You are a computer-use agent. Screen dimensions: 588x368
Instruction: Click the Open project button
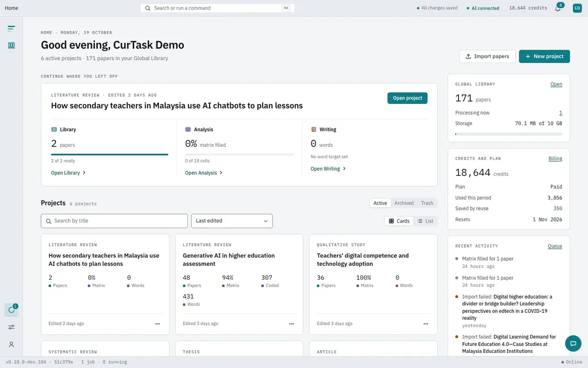(x=407, y=98)
